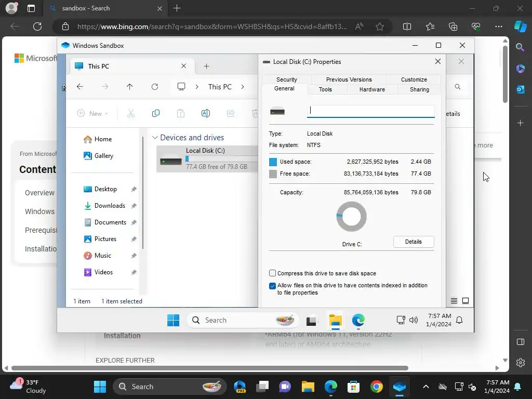
Task: Open sandbox volume control icon
Action: [413, 320]
